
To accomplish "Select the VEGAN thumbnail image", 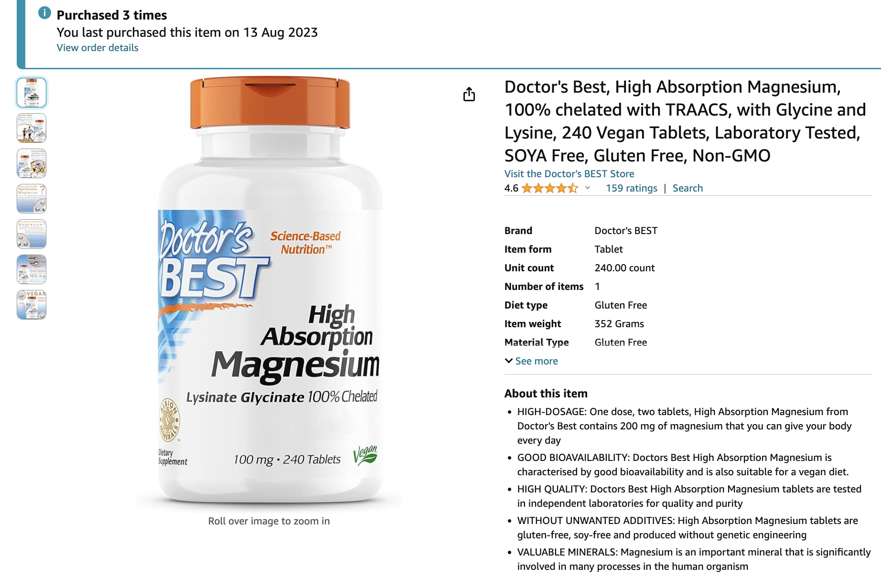I will tap(32, 305).
